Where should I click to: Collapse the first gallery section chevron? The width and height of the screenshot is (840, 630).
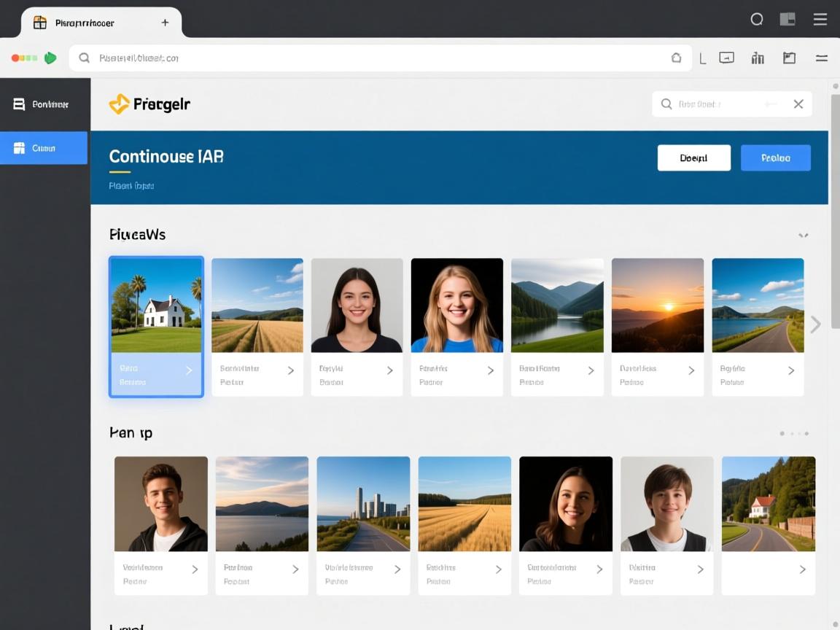click(x=803, y=236)
